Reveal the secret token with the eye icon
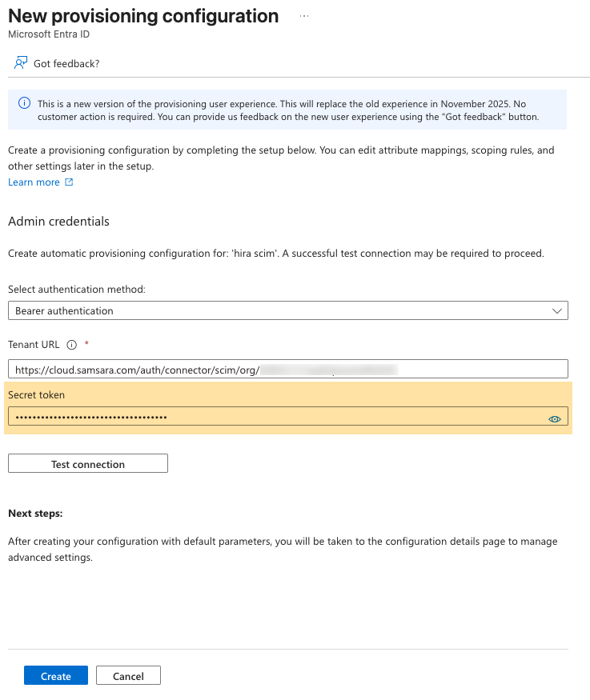 coord(554,418)
